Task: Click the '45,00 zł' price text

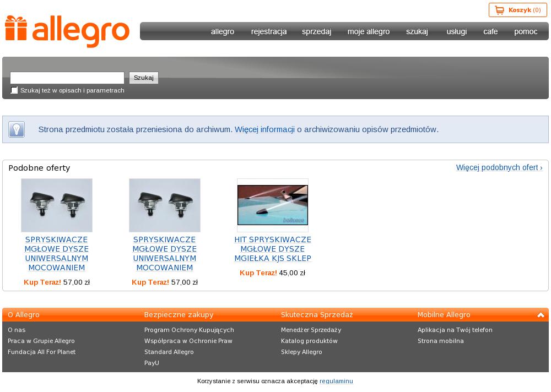Action: click(292, 273)
